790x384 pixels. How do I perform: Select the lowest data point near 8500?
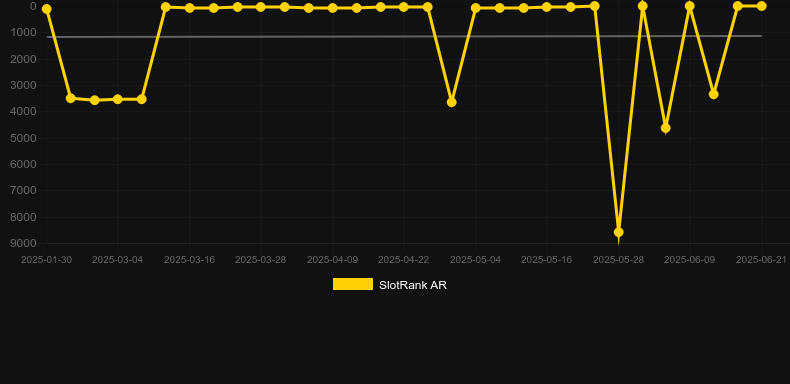click(x=619, y=232)
